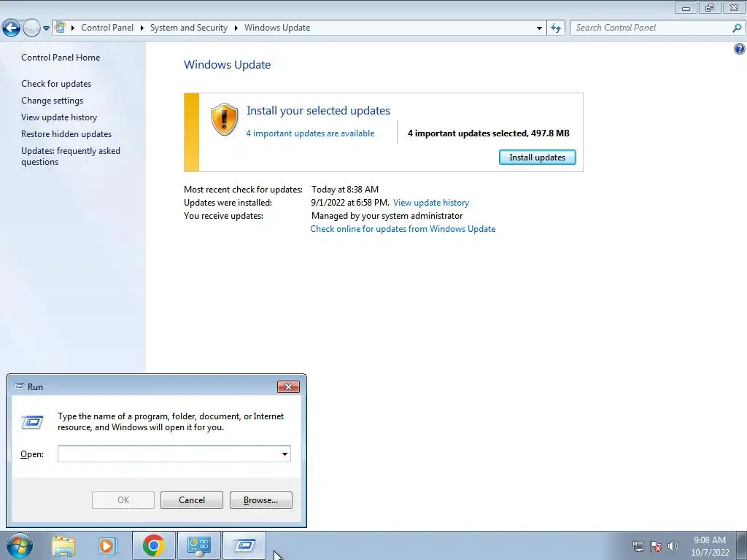Close the Run dialog with X
747x560 pixels.
coord(288,386)
